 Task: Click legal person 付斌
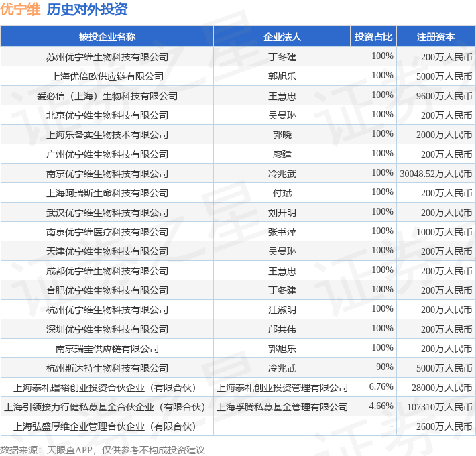[282, 193]
